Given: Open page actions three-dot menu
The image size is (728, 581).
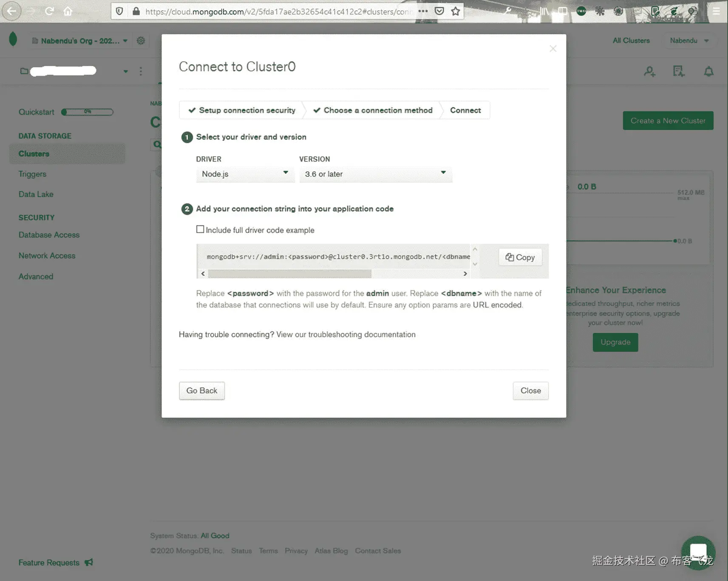Looking at the screenshot, I should [423, 11].
